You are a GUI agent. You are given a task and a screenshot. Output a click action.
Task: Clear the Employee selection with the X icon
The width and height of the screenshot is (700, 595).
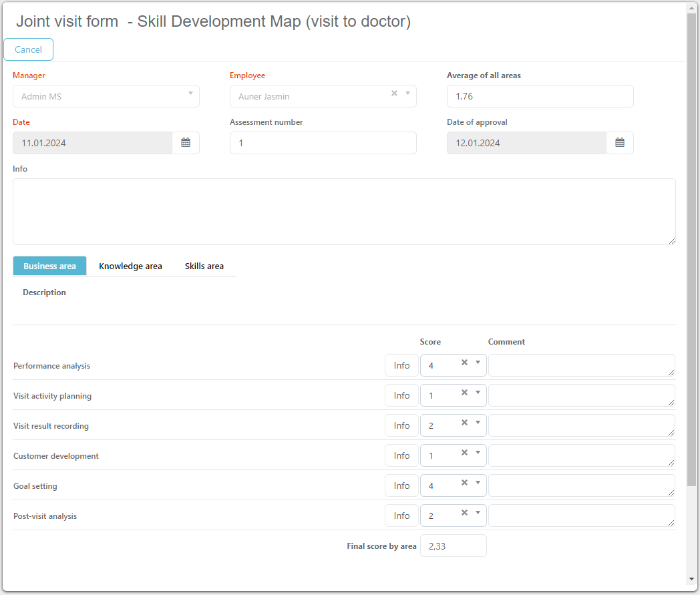(394, 93)
